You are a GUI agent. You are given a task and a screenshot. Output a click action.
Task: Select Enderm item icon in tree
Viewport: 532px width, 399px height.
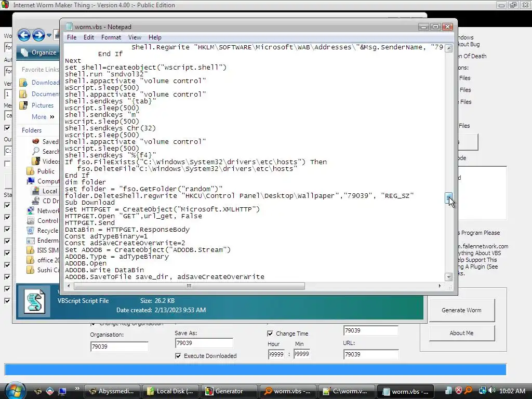[x=31, y=241]
